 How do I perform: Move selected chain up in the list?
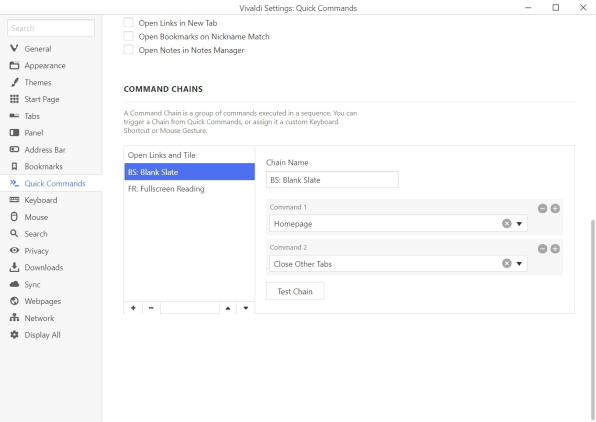[228, 308]
